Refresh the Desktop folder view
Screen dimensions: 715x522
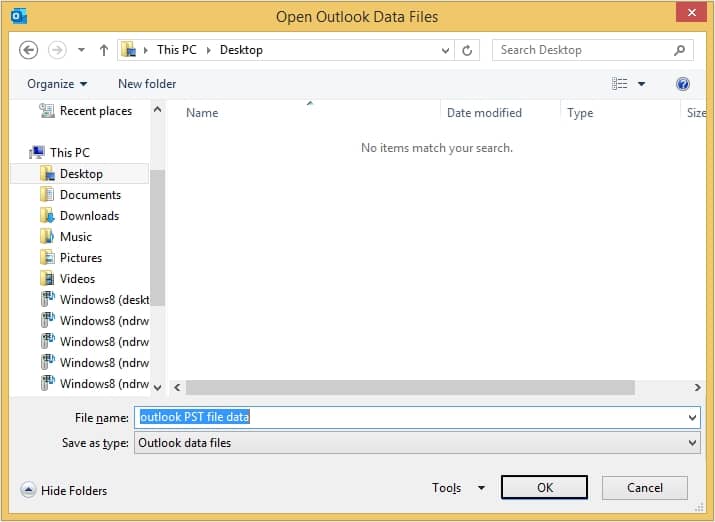[467, 50]
